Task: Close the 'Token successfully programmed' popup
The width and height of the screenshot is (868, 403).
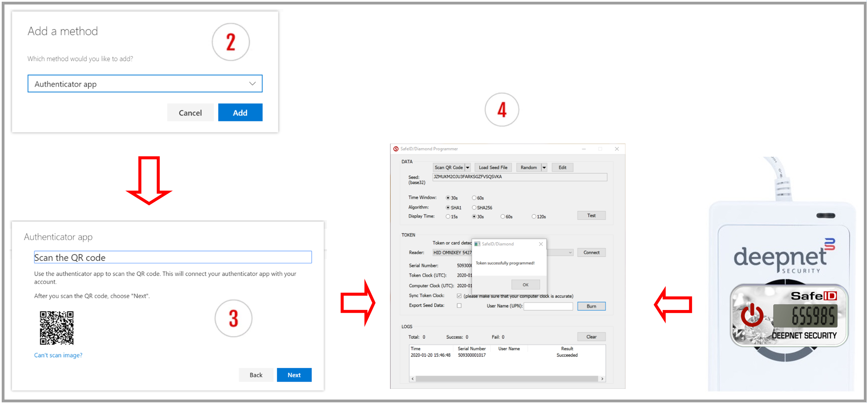Action: pyautogui.click(x=540, y=244)
